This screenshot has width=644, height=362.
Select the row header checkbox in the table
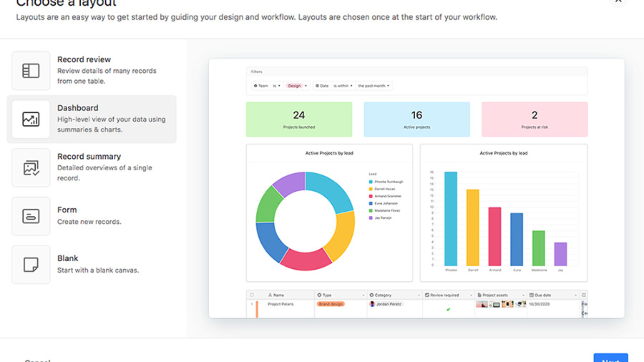252,294
